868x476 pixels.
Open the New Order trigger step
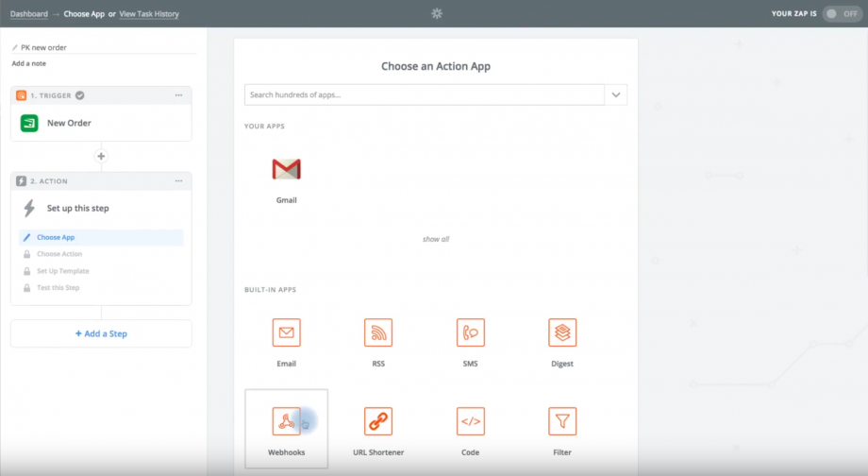pos(101,123)
